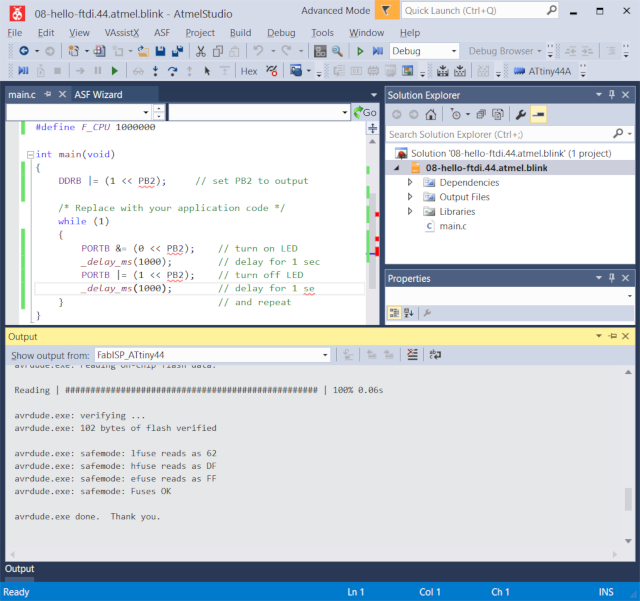Click the Search Solution Explorer field
This screenshot has height=601, width=640.
[x=509, y=134]
